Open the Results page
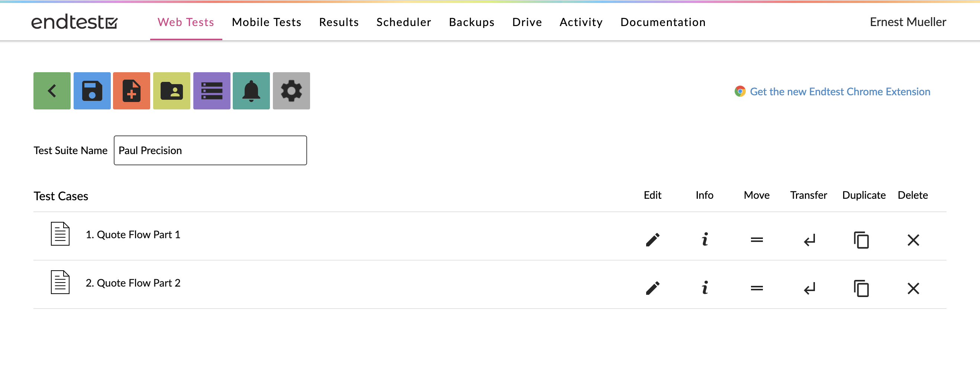Image resolution: width=980 pixels, height=367 pixels. (339, 22)
